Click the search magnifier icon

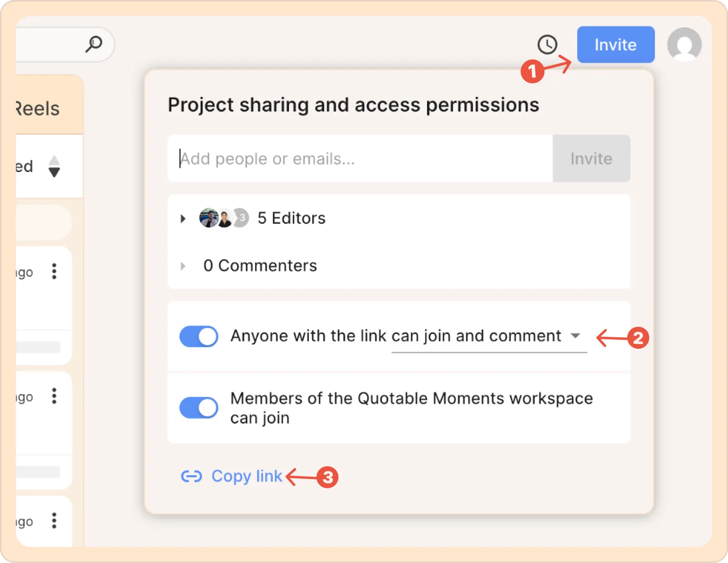click(94, 44)
